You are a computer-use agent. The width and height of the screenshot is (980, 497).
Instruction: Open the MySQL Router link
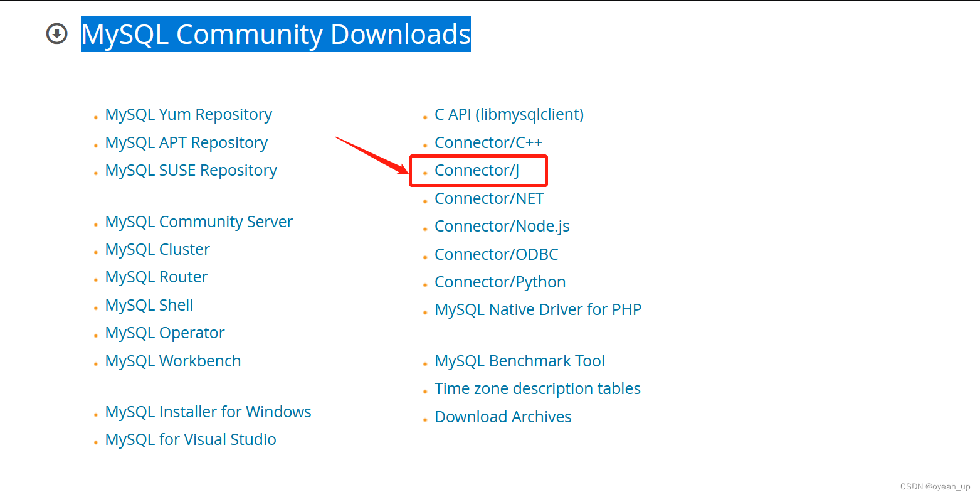pyautogui.click(x=156, y=277)
